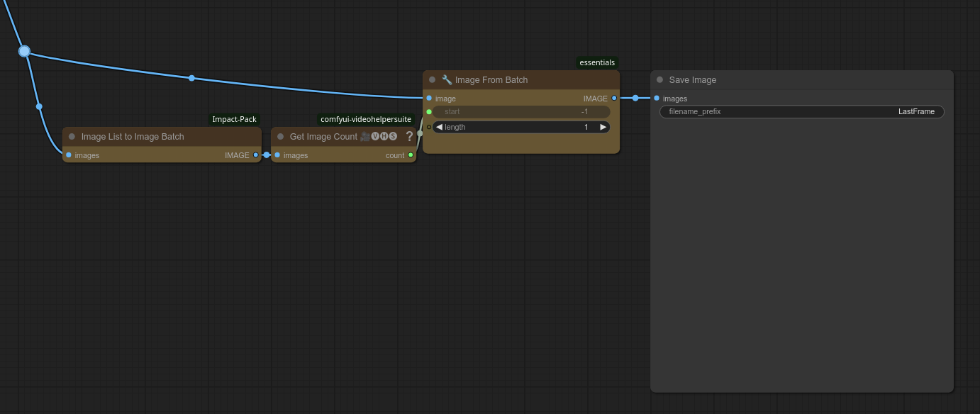Viewport: 980px width, 414px height.
Task: Select the Image From Batch title
Action: coord(491,80)
